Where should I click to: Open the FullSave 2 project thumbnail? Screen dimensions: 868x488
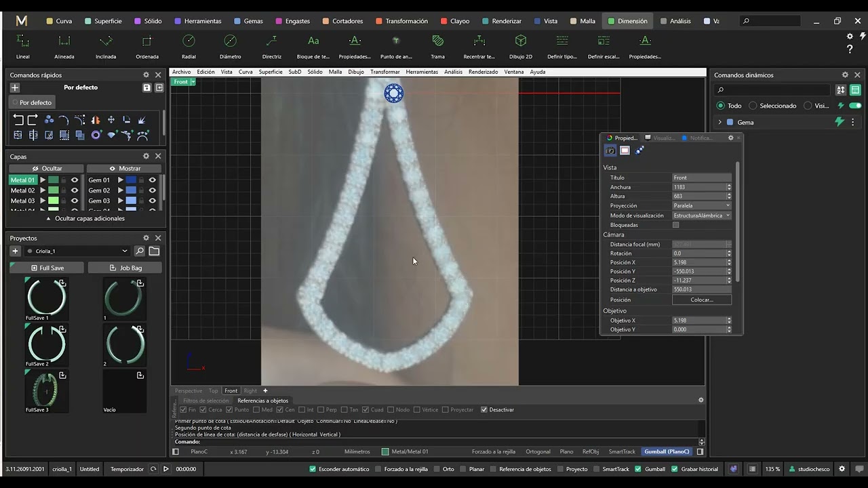tap(46, 344)
